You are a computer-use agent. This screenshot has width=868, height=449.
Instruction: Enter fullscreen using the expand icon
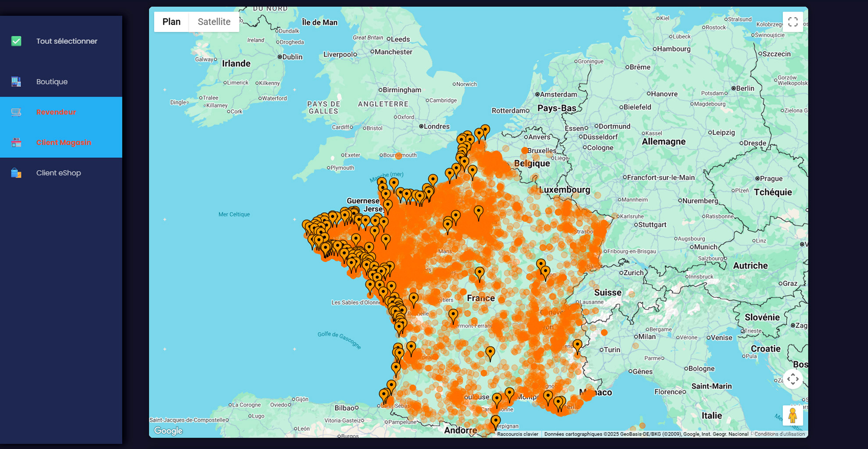pyautogui.click(x=793, y=21)
